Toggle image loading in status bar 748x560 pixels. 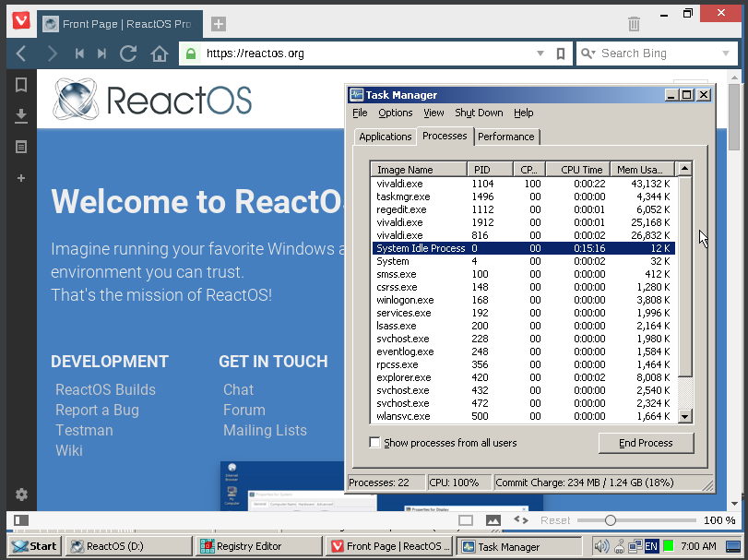493,520
